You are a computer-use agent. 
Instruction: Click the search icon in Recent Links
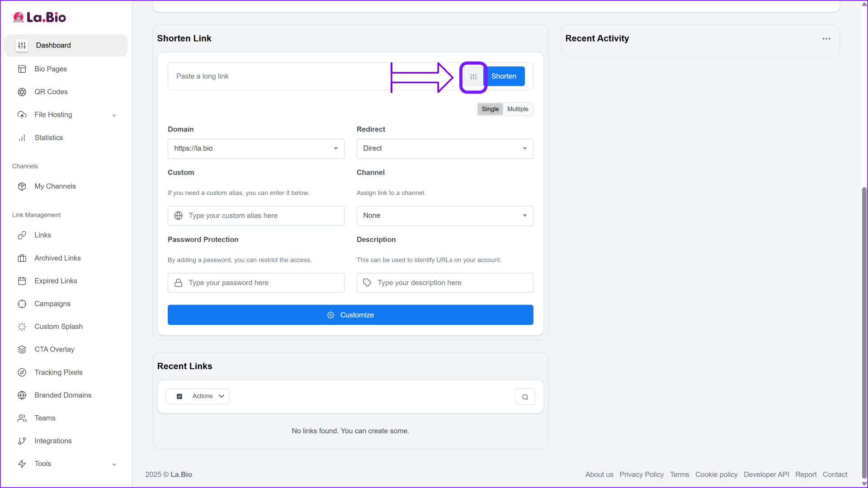tap(525, 397)
